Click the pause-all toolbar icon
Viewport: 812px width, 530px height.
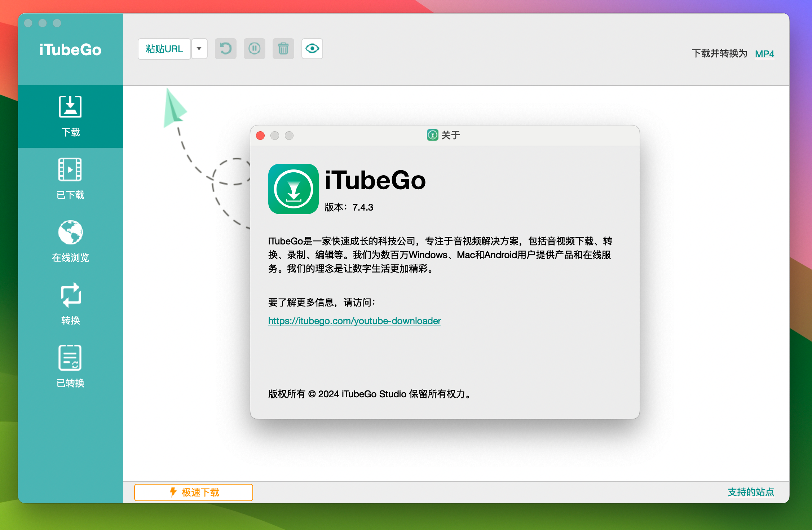point(255,49)
